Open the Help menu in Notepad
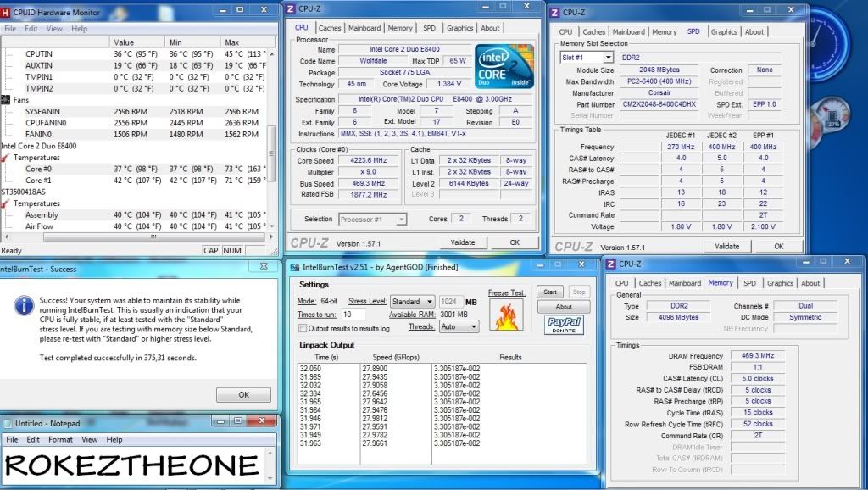 click(x=114, y=440)
